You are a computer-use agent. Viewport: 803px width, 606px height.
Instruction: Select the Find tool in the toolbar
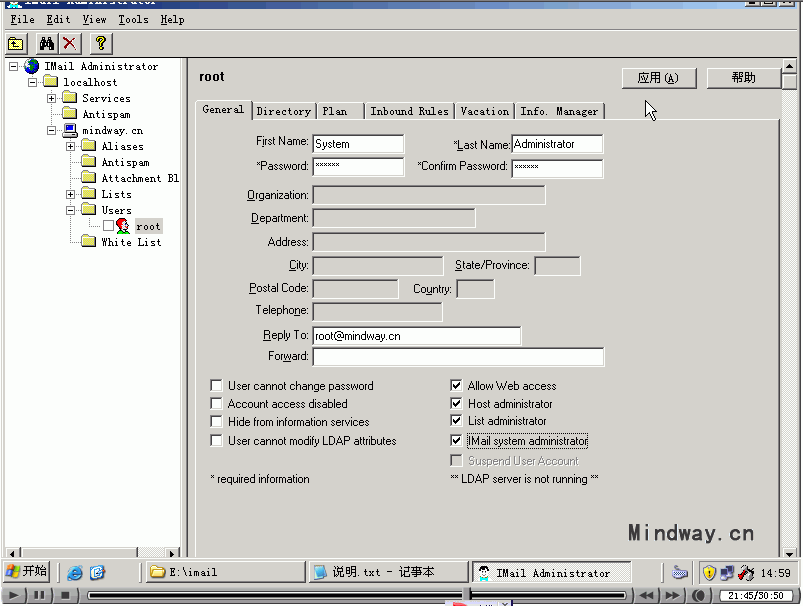[x=47, y=44]
